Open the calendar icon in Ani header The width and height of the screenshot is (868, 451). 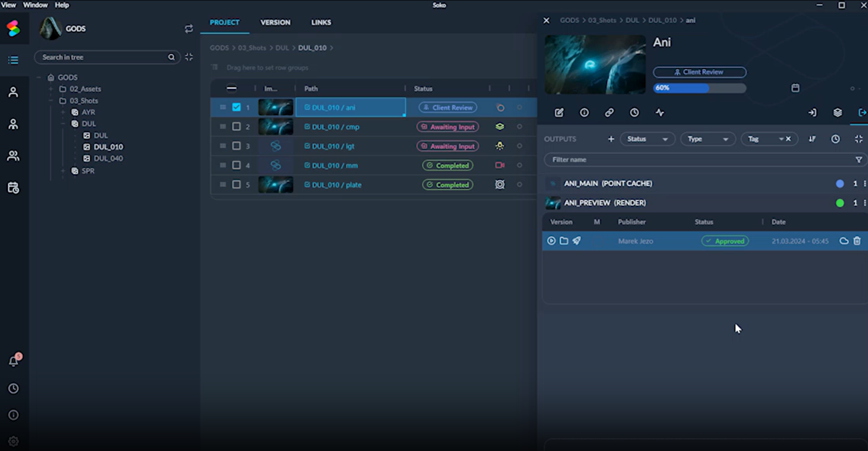(795, 88)
